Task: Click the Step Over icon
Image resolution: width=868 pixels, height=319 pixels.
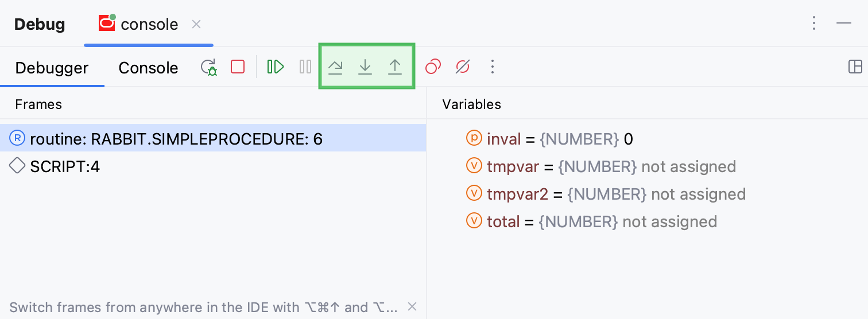Action: click(x=335, y=68)
